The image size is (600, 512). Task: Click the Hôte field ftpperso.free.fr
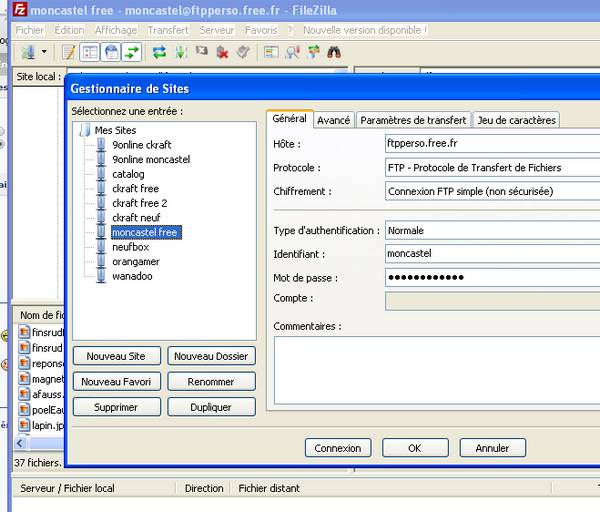492,143
